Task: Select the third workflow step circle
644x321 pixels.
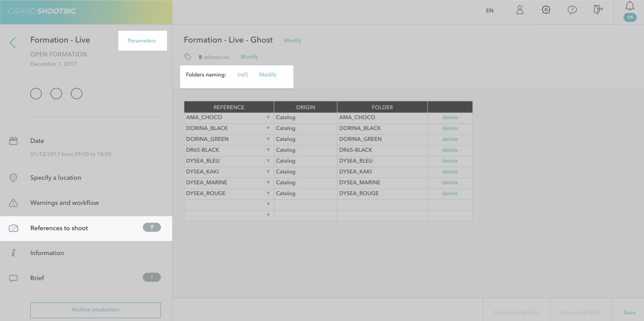Action: (76, 94)
